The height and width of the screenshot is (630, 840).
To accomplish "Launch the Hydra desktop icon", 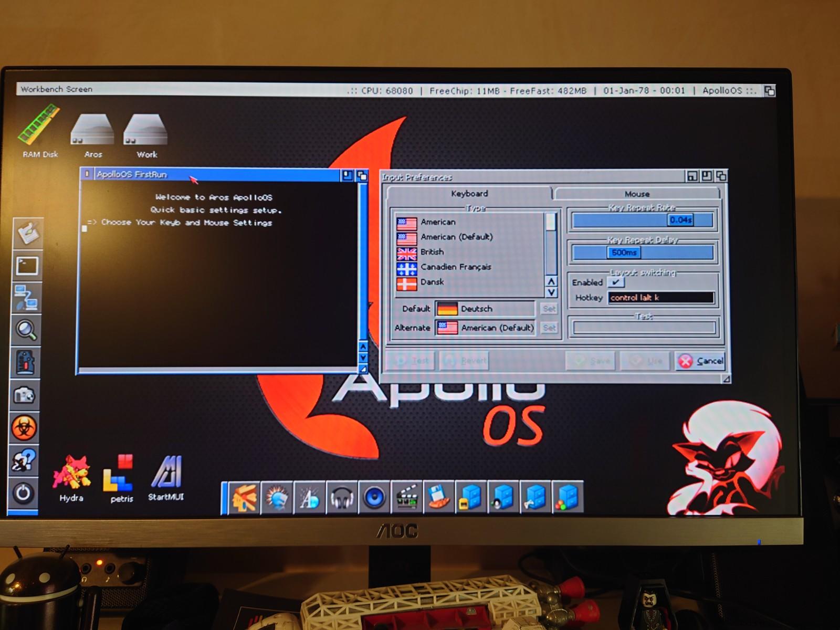I will coord(71,478).
